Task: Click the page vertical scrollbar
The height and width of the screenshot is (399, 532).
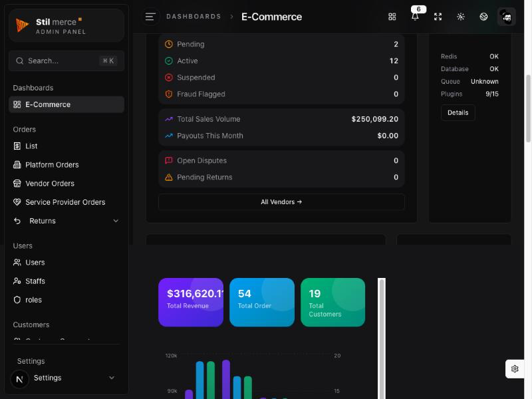Action: pyautogui.click(x=528, y=108)
